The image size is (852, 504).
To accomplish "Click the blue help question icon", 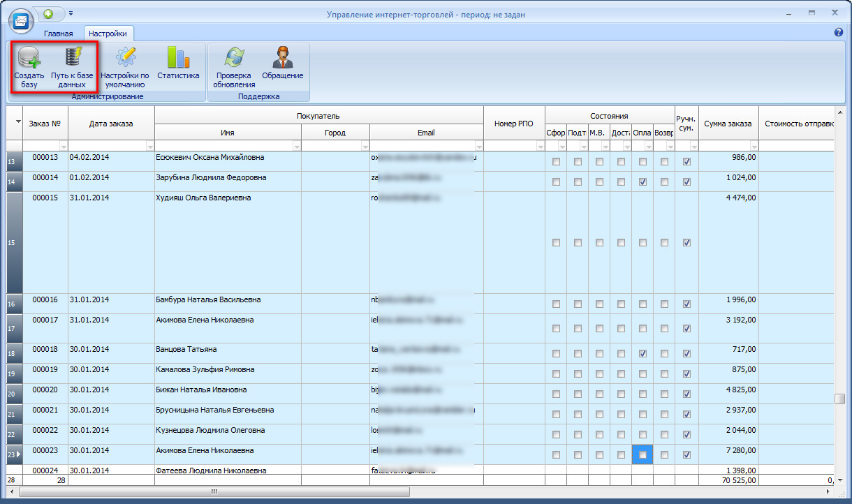I will [839, 33].
